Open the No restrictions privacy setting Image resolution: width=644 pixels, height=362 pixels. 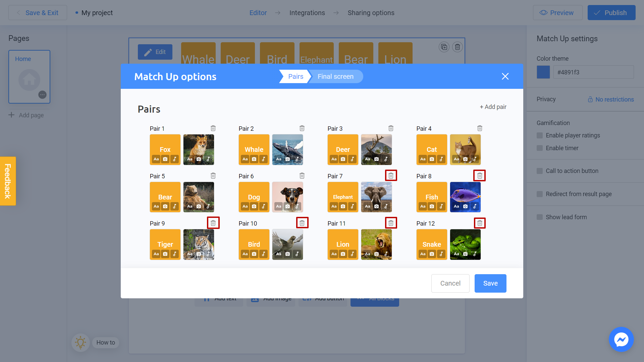click(x=610, y=100)
